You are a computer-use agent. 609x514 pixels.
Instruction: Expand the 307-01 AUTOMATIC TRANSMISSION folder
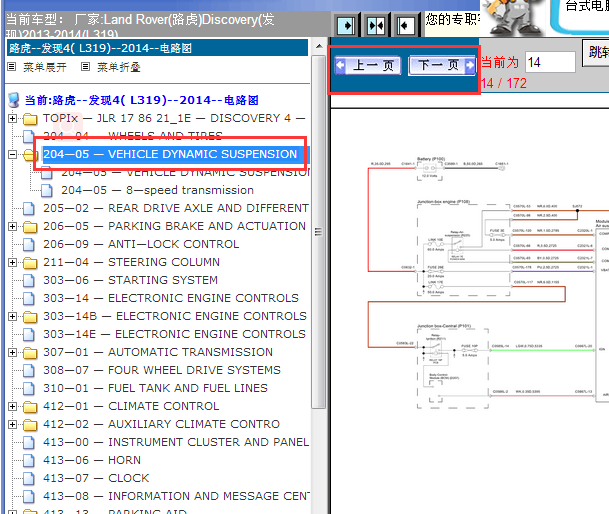point(12,352)
